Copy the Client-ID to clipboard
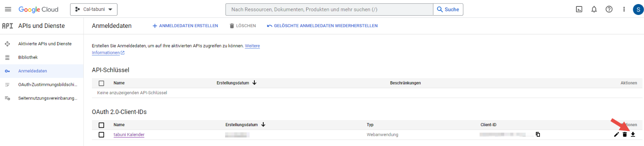This screenshot has width=644, height=146. [538, 135]
